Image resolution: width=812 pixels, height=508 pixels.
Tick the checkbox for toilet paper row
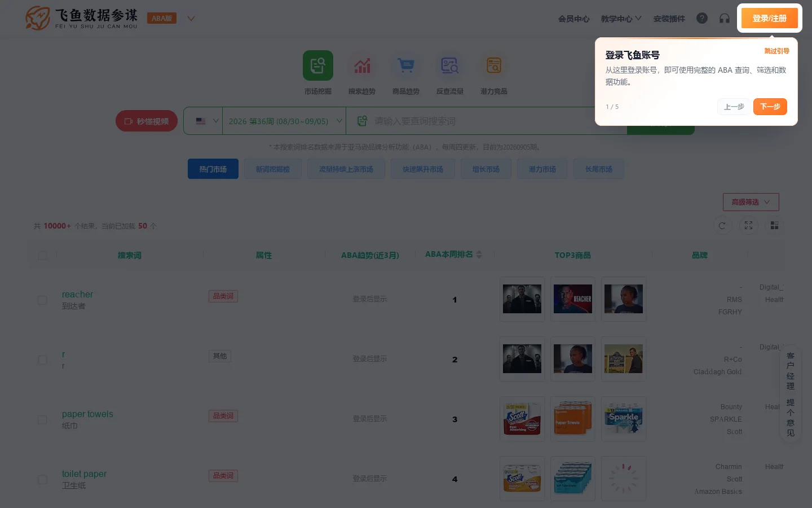click(42, 479)
